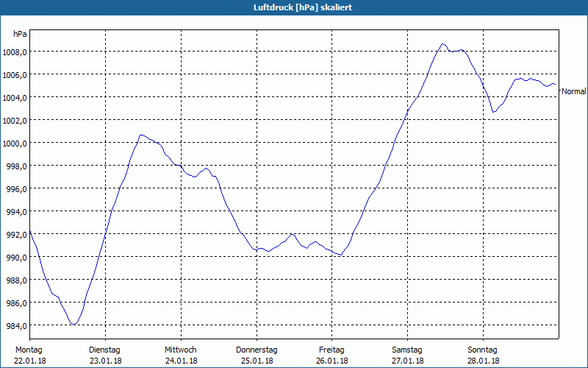Viewport: 588px width, 368px height.
Task: Click the '990,0' y-axis label
Action: 16,258
